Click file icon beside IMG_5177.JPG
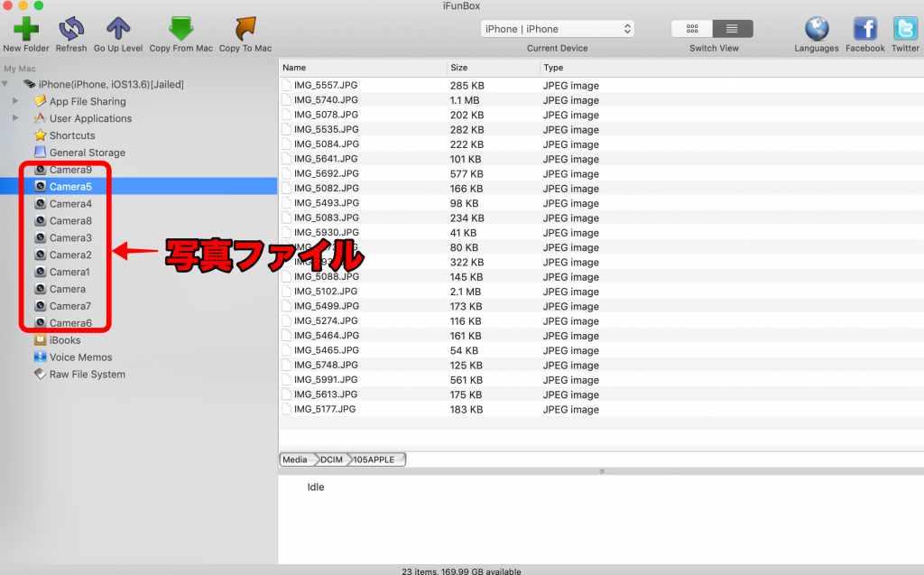This screenshot has width=924, height=575. pyautogui.click(x=286, y=409)
